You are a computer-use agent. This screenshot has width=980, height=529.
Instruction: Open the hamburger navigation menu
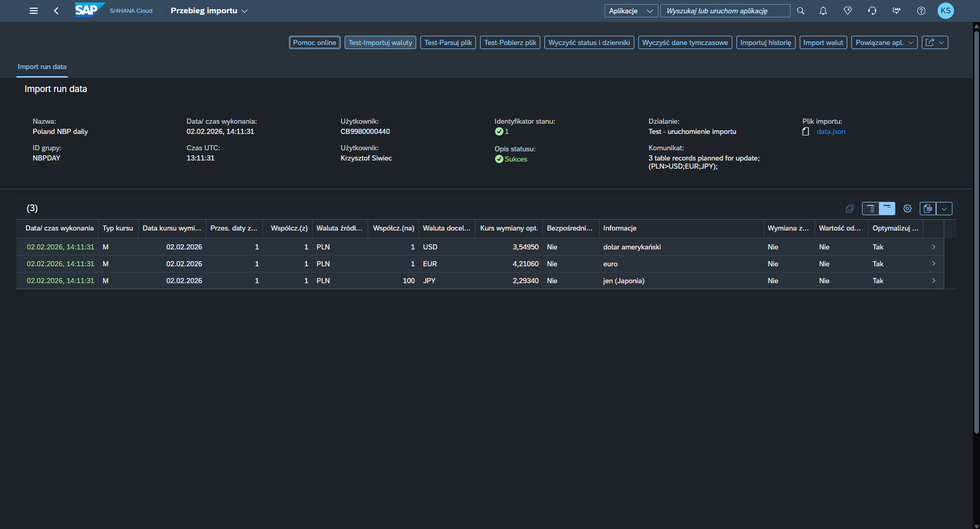[34, 11]
